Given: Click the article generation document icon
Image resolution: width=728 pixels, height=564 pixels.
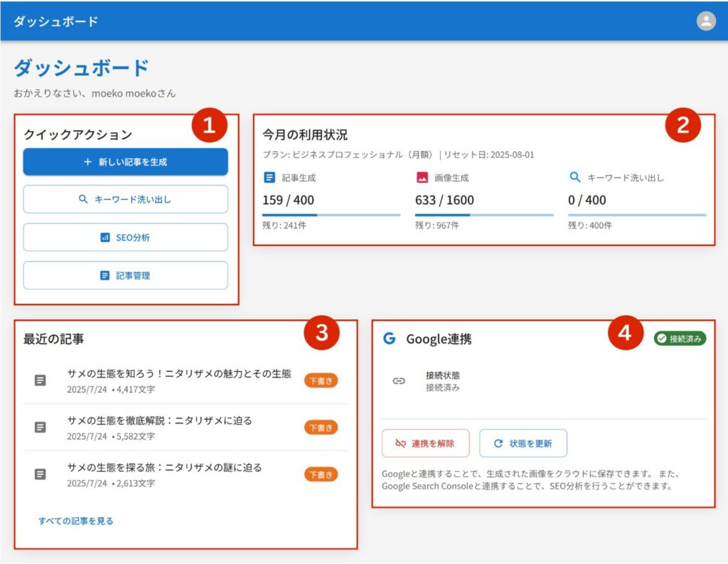Looking at the screenshot, I should pyautogui.click(x=269, y=178).
